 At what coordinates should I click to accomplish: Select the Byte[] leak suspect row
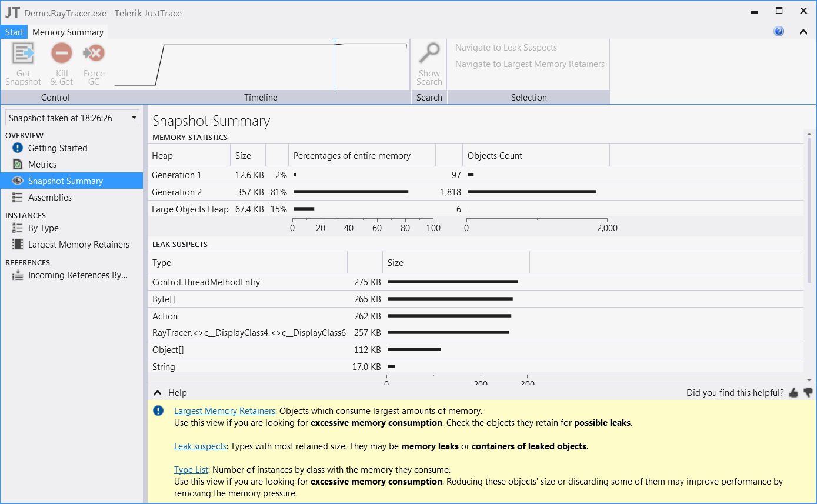(475, 299)
